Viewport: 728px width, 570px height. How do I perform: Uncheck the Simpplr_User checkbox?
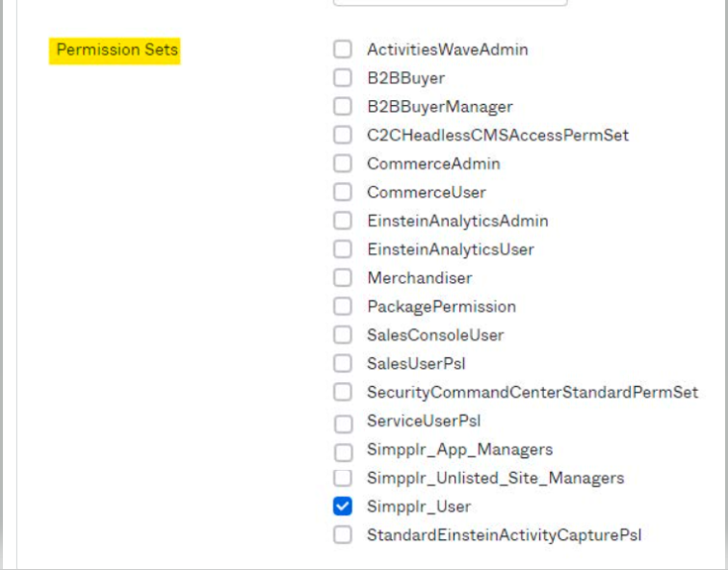click(x=343, y=506)
